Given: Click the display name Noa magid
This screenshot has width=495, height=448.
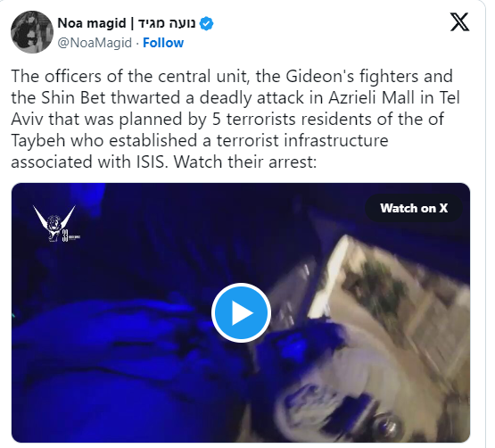Looking at the screenshot, I should click(92, 23).
